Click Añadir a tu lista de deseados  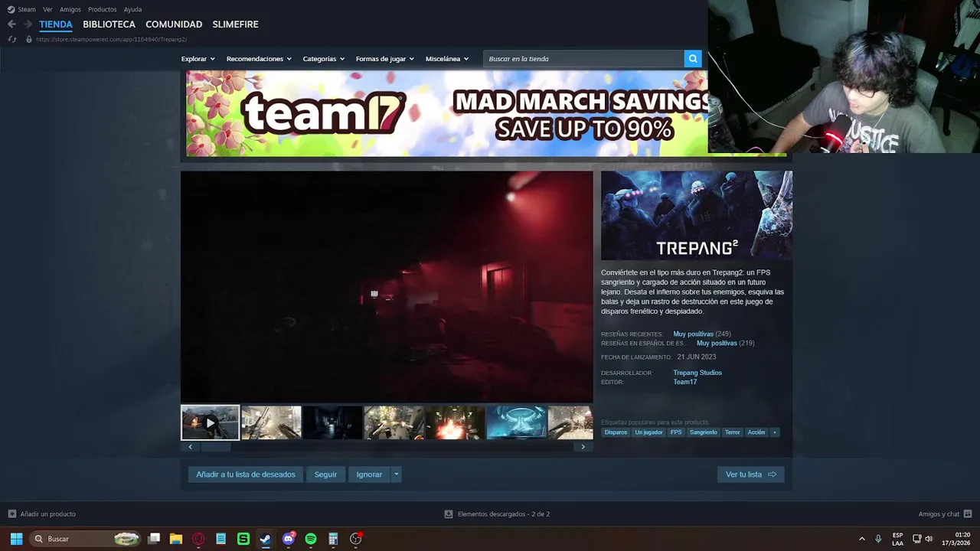point(246,474)
